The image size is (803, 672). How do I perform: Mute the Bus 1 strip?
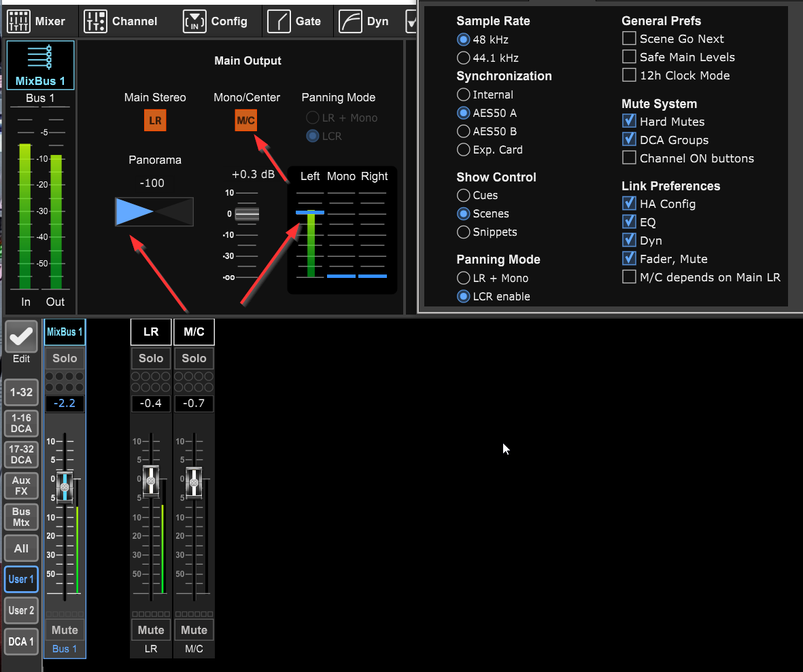click(65, 630)
